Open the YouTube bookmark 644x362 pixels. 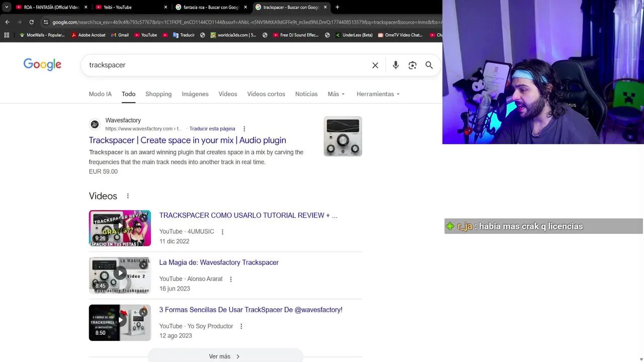[145, 35]
